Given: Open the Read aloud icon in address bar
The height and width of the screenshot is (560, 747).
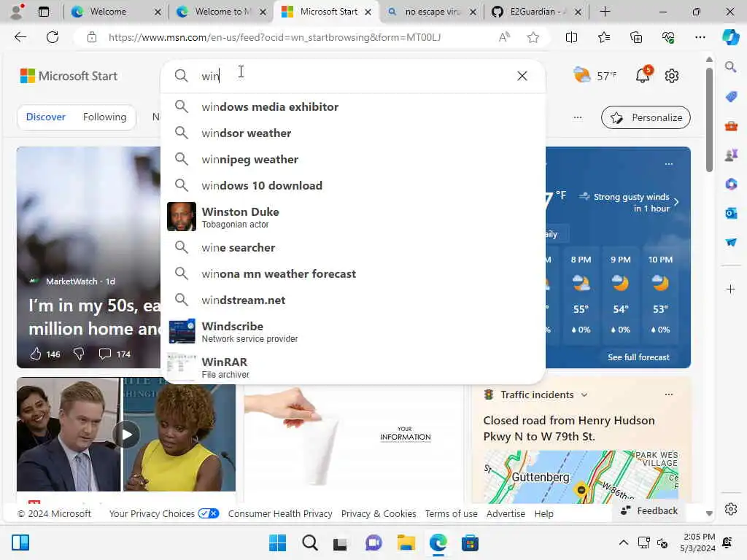Looking at the screenshot, I should click(504, 37).
